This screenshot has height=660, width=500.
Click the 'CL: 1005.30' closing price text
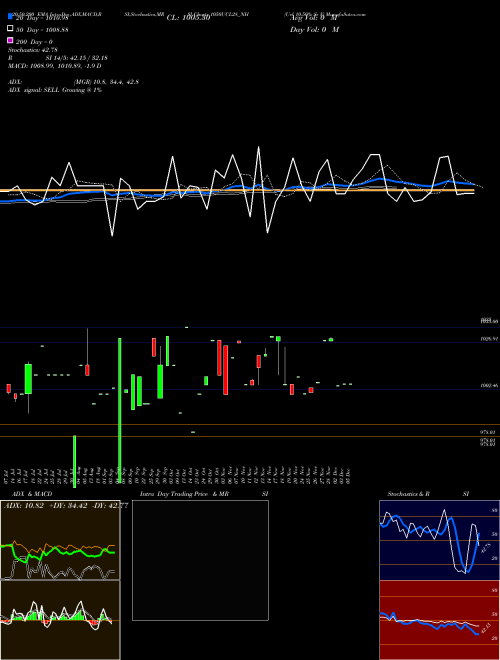[188, 18]
